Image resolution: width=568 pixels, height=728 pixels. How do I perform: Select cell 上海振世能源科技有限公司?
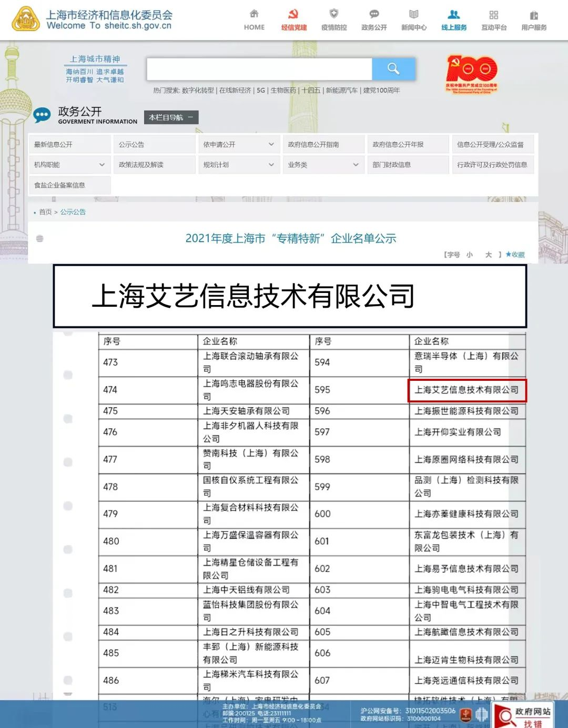click(x=467, y=411)
